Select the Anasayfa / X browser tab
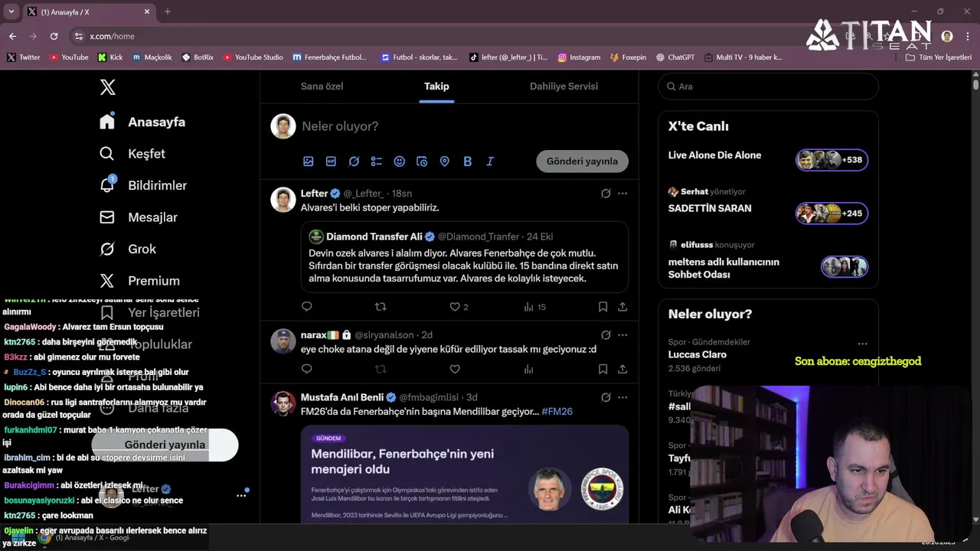 (89, 12)
